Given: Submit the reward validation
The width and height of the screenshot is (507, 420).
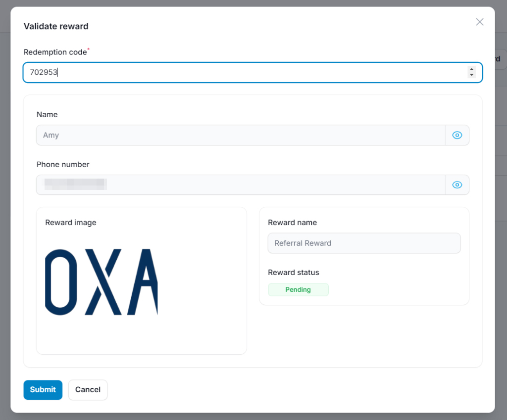Looking at the screenshot, I should (43, 390).
